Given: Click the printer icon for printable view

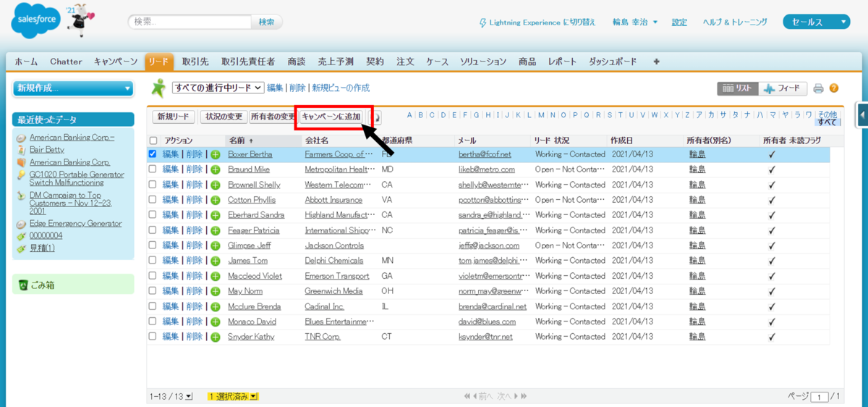Looking at the screenshot, I should click(x=818, y=88).
